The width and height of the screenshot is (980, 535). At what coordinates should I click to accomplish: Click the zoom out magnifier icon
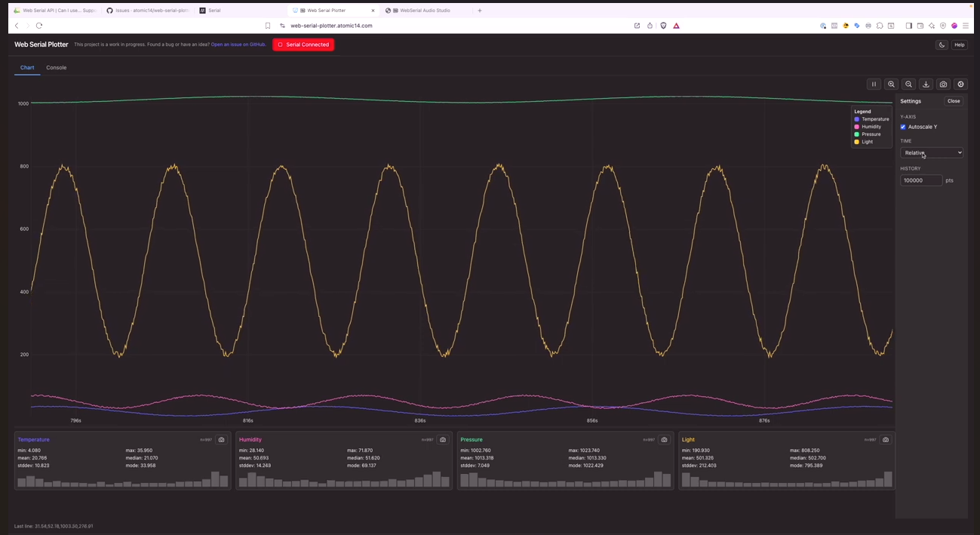pyautogui.click(x=908, y=85)
